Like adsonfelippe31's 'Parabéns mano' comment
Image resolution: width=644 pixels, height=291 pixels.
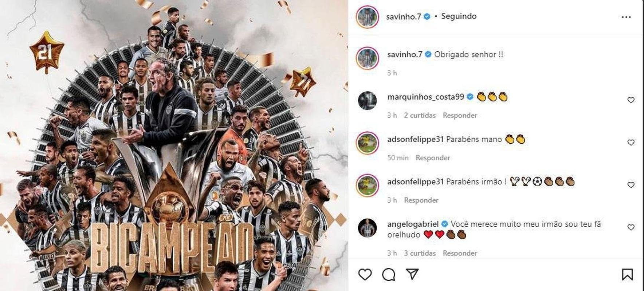[631, 143]
